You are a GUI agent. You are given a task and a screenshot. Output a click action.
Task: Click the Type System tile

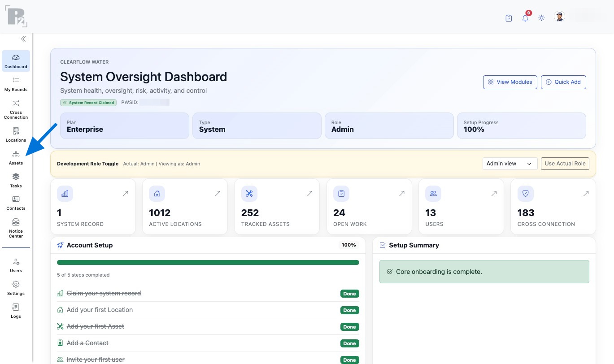pos(257,126)
